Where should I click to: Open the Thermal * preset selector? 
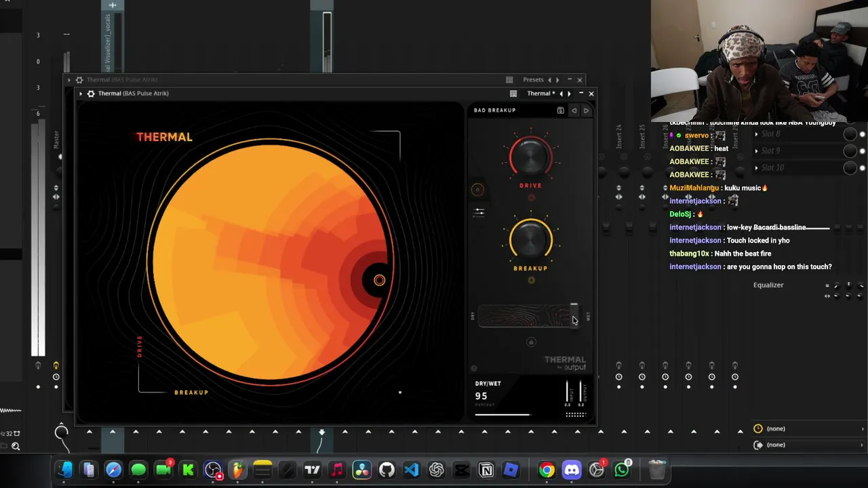[x=541, y=94]
